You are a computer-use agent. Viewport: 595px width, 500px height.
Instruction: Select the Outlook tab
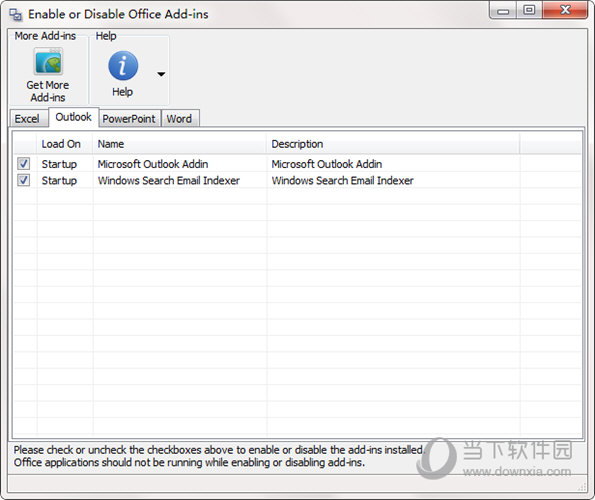[x=74, y=117]
